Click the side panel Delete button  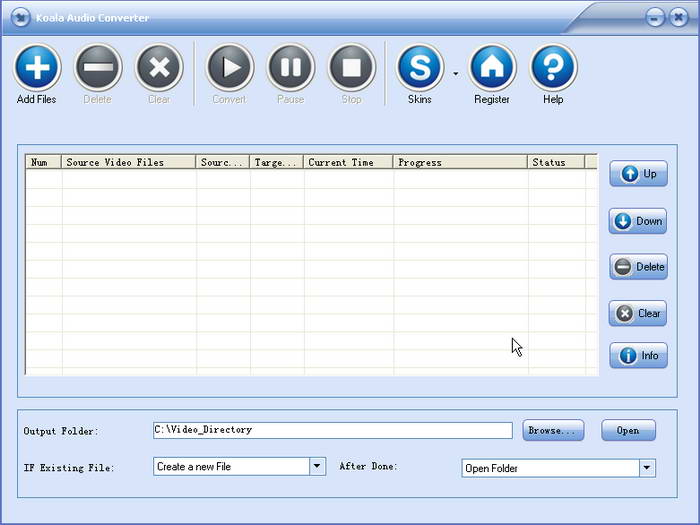pyautogui.click(x=638, y=267)
